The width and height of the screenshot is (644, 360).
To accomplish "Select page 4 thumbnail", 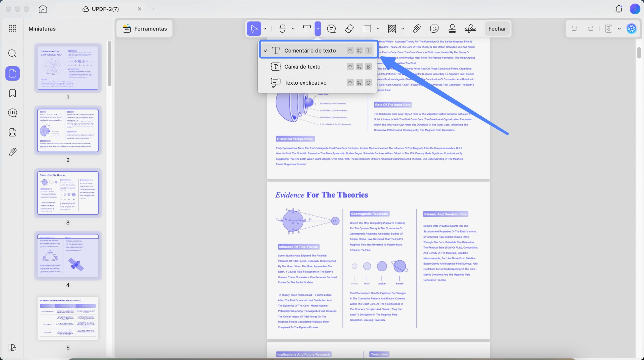I will point(68,255).
